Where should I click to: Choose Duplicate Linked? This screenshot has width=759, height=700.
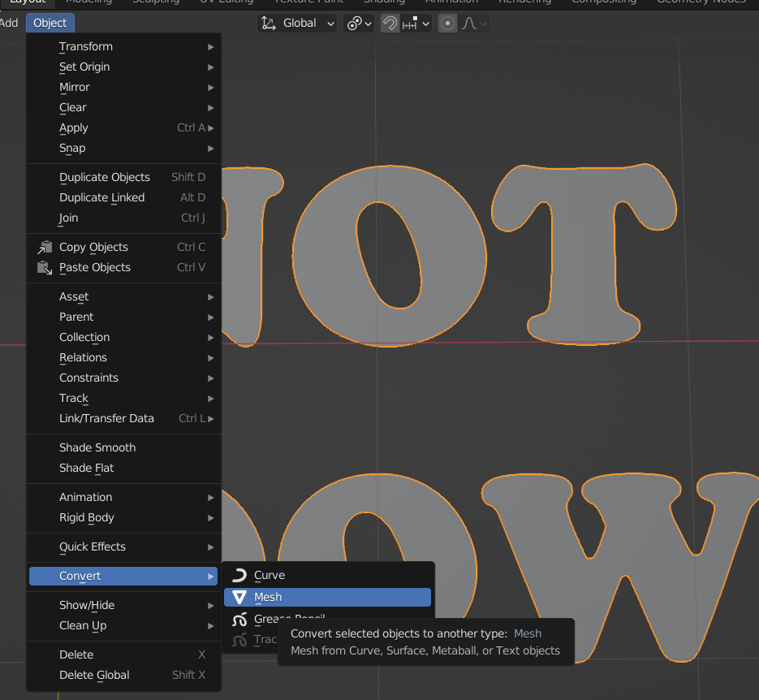(123, 197)
